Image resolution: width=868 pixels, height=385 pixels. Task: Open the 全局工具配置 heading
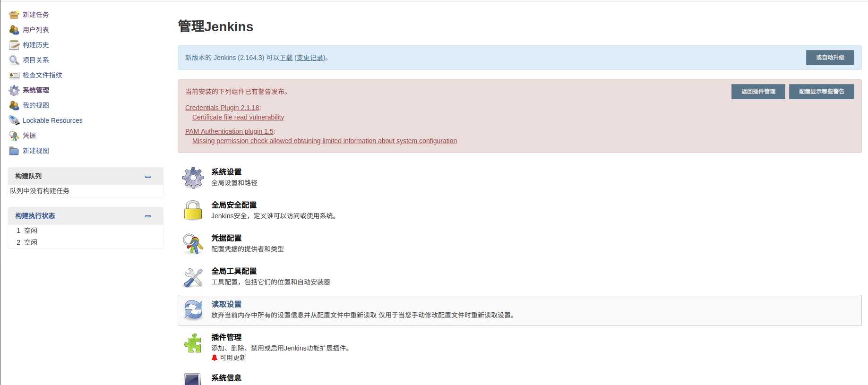pyautogui.click(x=234, y=271)
